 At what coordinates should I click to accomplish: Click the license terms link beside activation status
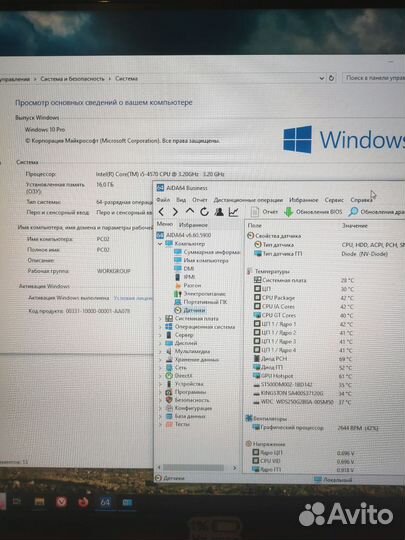pyautogui.click(x=133, y=298)
